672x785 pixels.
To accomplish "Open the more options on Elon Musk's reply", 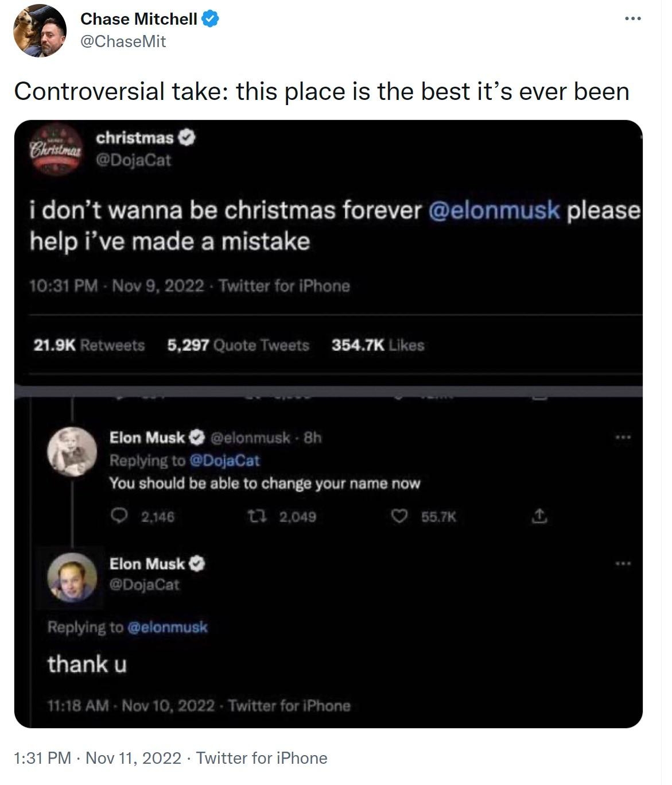I will click(622, 438).
